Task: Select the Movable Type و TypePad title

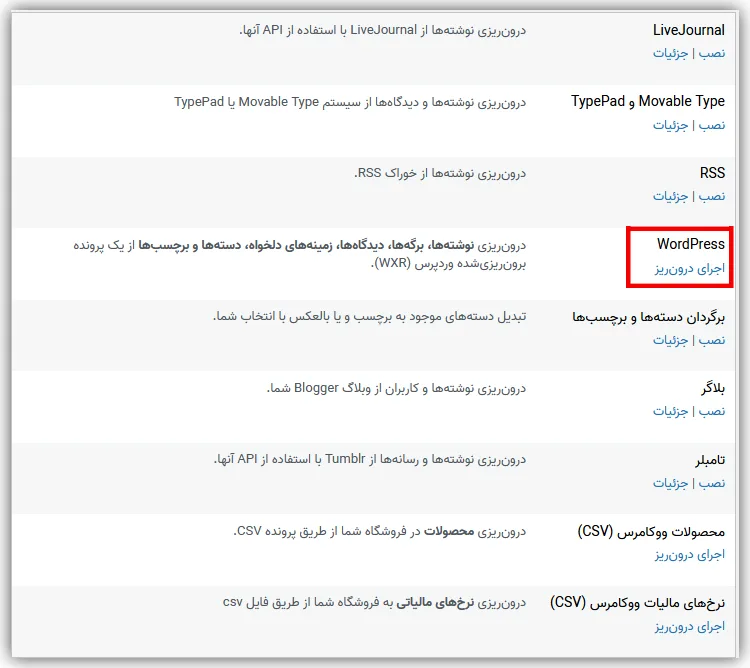Action: pyautogui.click(x=648, y=101)
